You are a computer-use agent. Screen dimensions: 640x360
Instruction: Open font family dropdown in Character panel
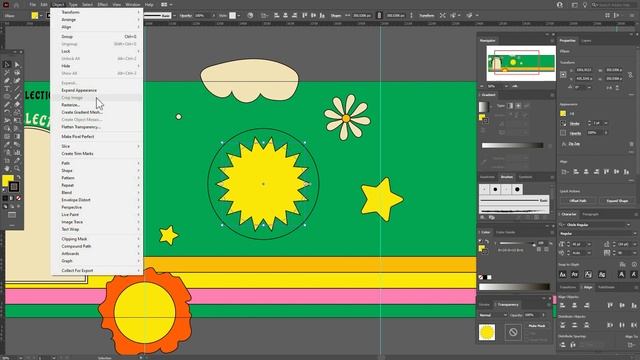point(628,225)
